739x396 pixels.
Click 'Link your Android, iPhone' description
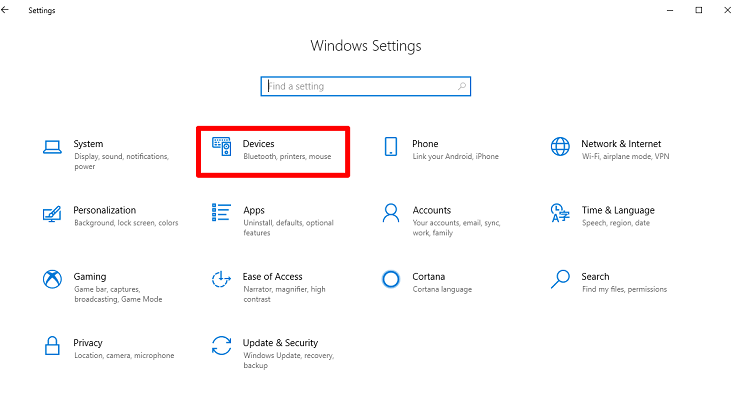(455, 157)
